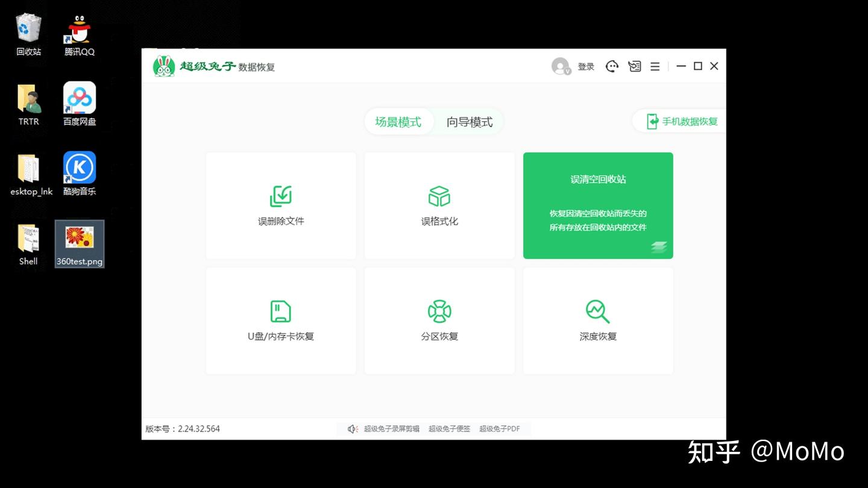Select the 百度网盘 desktop shortcut

(x=80, y=105)
